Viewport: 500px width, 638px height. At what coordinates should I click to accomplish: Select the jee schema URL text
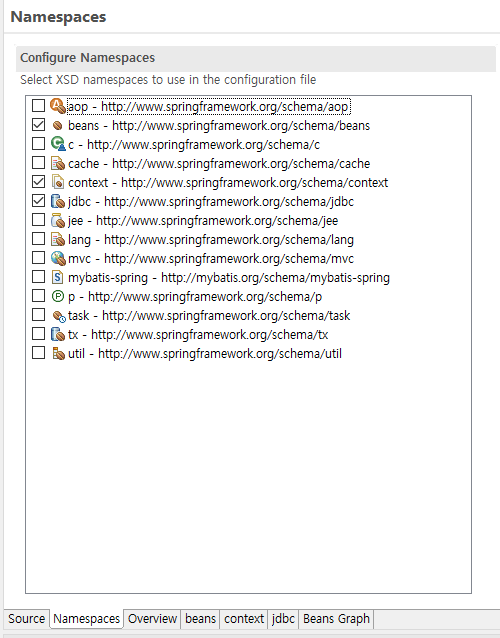[x=217, y=221]
